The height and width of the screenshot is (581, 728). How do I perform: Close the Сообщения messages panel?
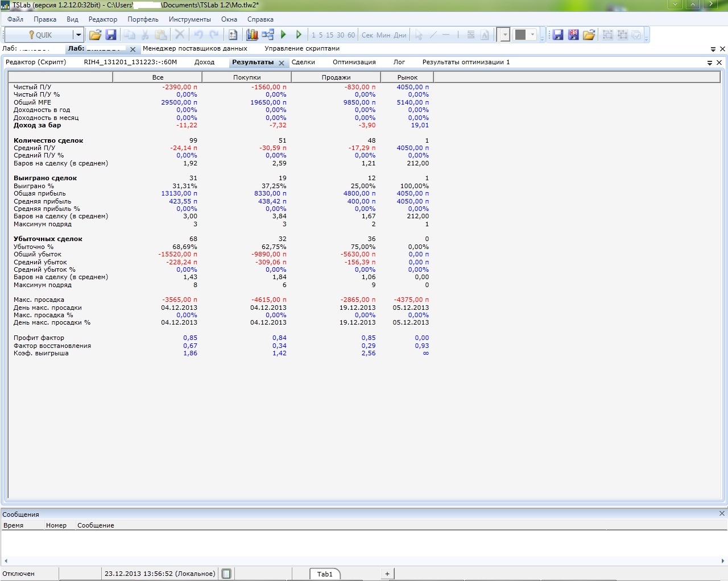coord(722,513)
